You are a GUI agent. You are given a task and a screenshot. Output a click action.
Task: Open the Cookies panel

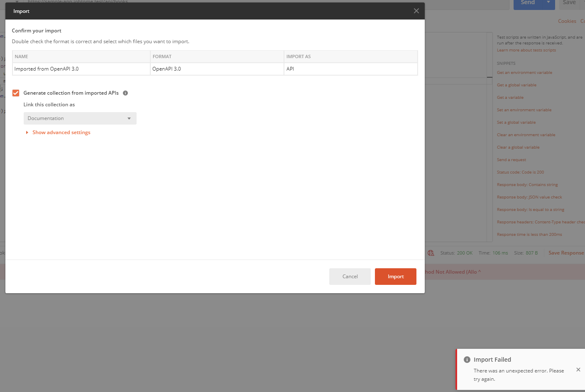pos(567,21)
